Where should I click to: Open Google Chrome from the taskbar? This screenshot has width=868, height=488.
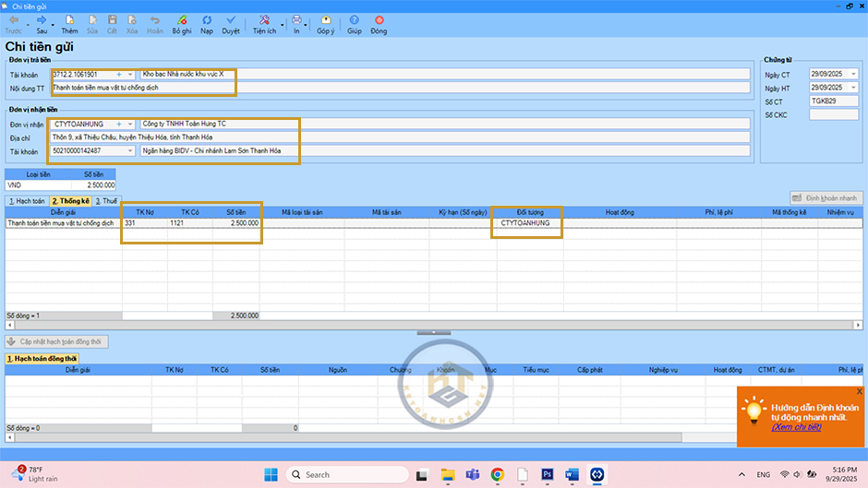coord(497,474)
